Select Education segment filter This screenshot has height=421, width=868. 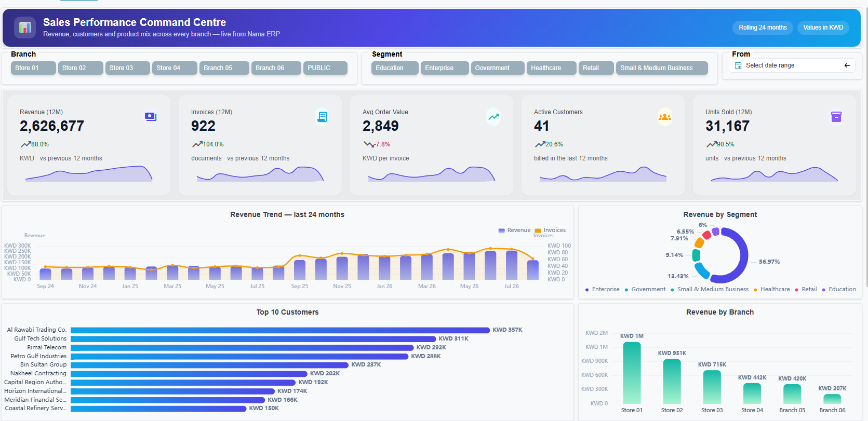click(395, 68)
